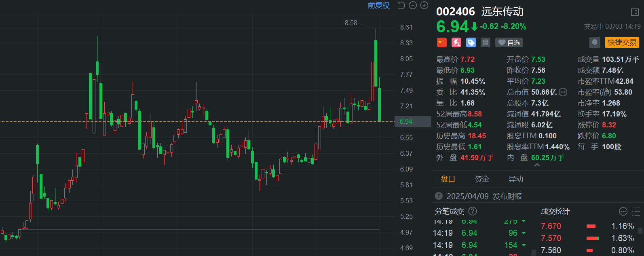Switch to the 异动 tab
Viewport: 644px width, 256px height.
515,179
